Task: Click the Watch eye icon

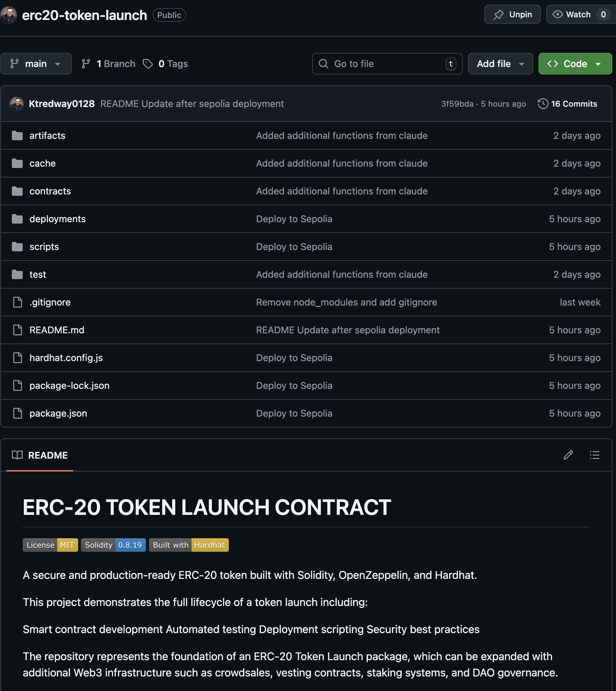Action: 558,14
